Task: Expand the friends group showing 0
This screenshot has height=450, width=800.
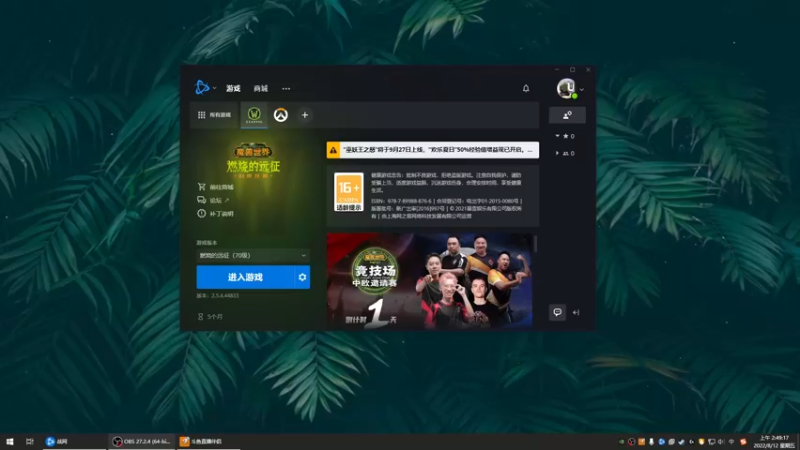Action: 565,153
